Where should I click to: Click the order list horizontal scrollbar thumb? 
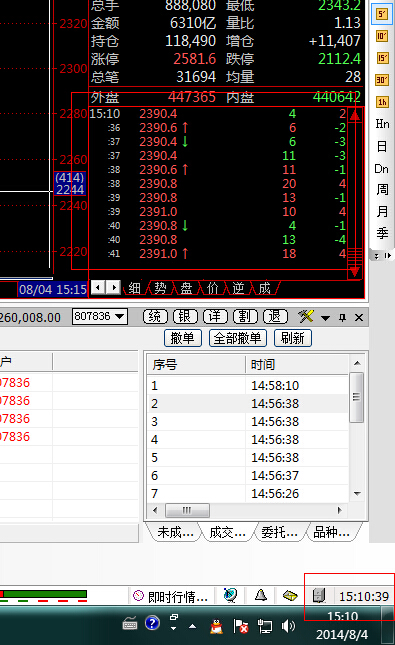click(187, 510)
